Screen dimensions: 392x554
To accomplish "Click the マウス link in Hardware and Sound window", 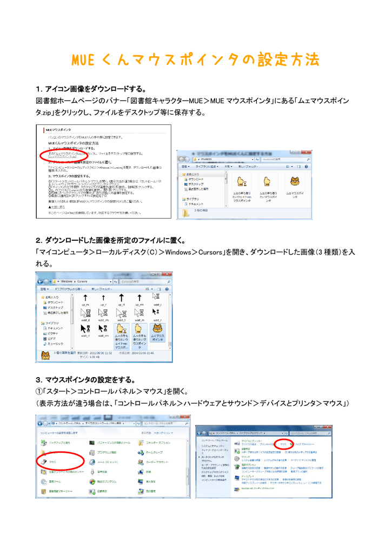I will coord(283,444).
